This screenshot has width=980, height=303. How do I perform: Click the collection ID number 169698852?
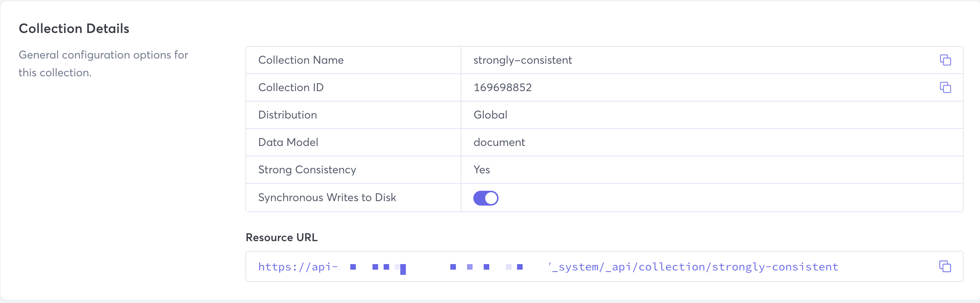(502, 87)
